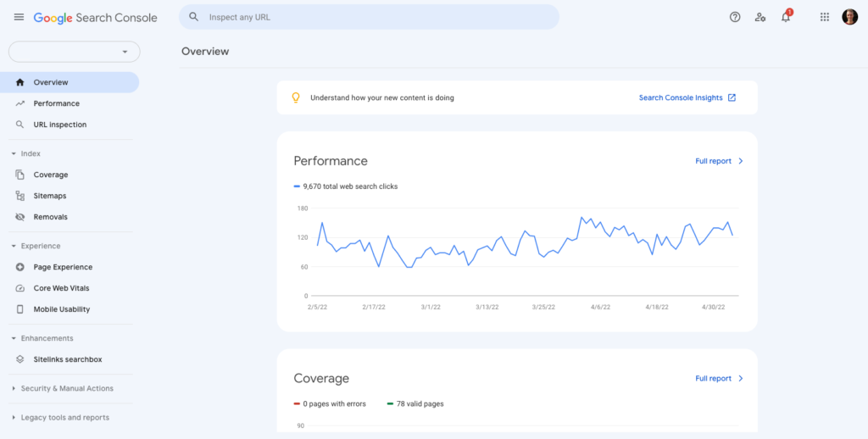
Task: Click the Coverage pages icon
Action: [x=20, y=175]
